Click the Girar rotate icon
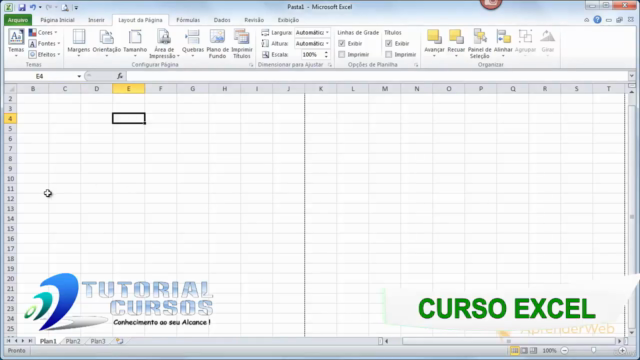 tap(548, 37)
